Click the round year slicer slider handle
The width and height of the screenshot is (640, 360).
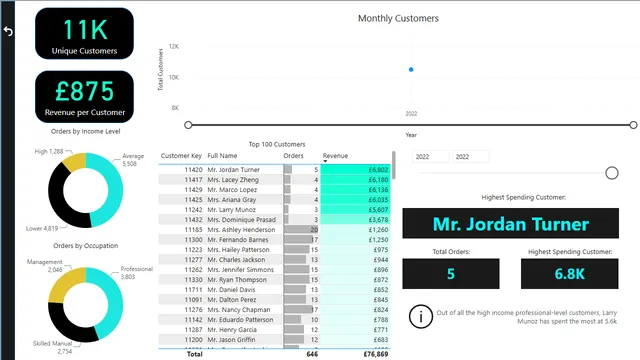(x=611, y=173)
